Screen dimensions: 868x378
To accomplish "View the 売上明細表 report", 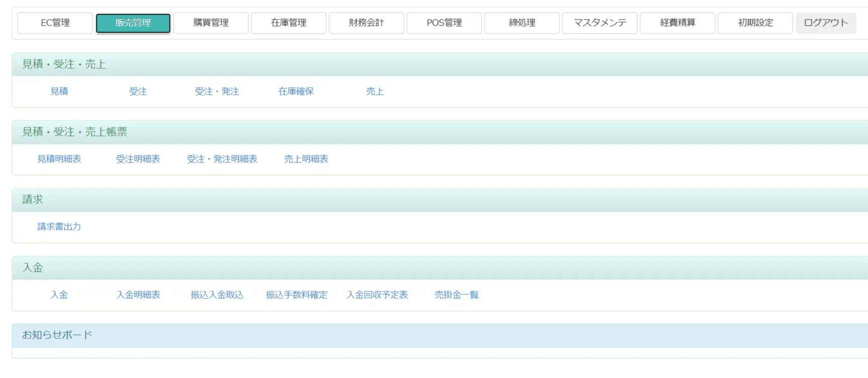I will pyautogui.click(x=306, y=159).
